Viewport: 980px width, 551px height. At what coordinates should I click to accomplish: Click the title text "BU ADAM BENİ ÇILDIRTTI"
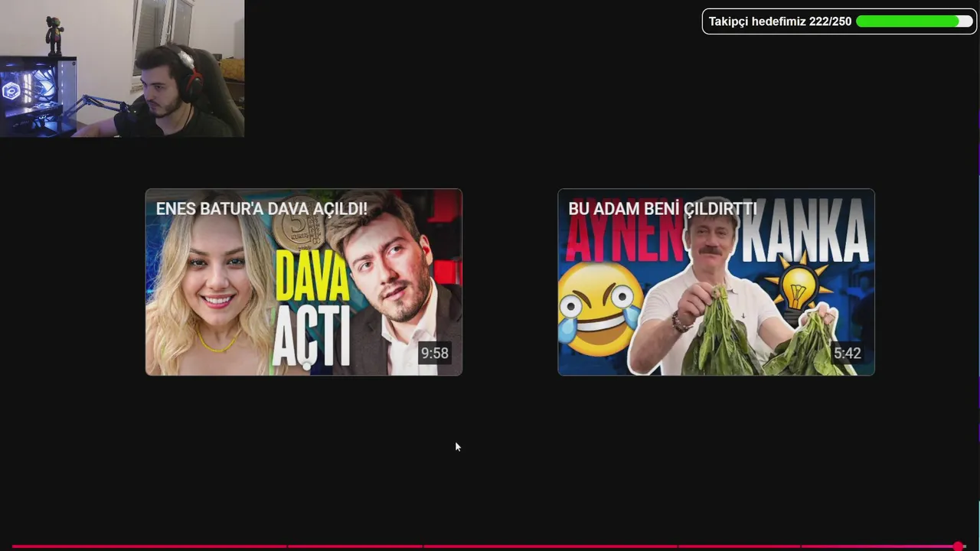tap(662, 209)
